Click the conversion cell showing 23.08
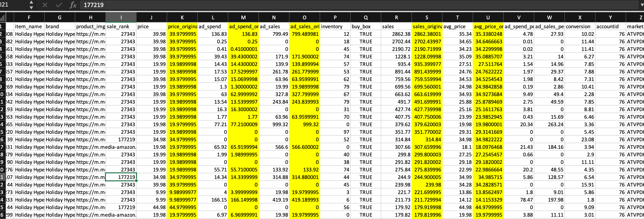The image size is (644, 219). pos(580,139)
